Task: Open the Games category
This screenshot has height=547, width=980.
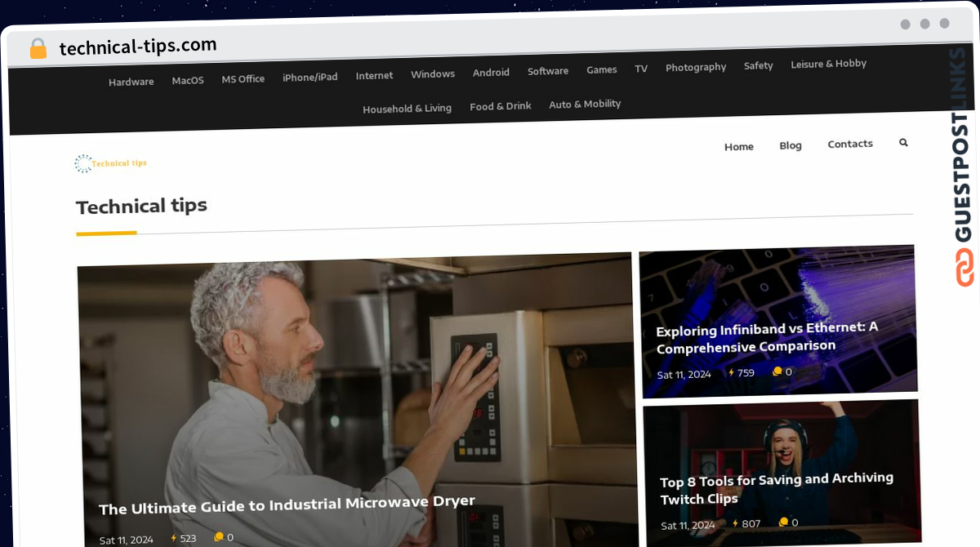Action: (x=602, y=69)
